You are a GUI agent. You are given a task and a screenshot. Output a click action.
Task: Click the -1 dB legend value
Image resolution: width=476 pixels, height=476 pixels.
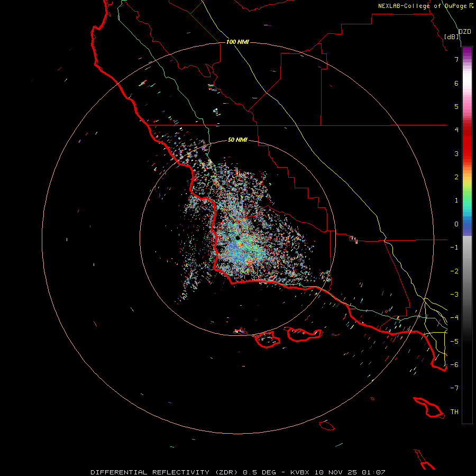[x=454, y=248]
